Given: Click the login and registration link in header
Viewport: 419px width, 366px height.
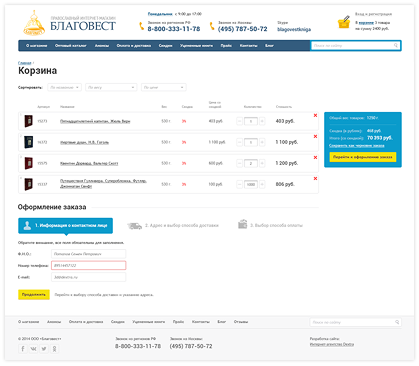Looking at the screenshot, I should 373,14.
